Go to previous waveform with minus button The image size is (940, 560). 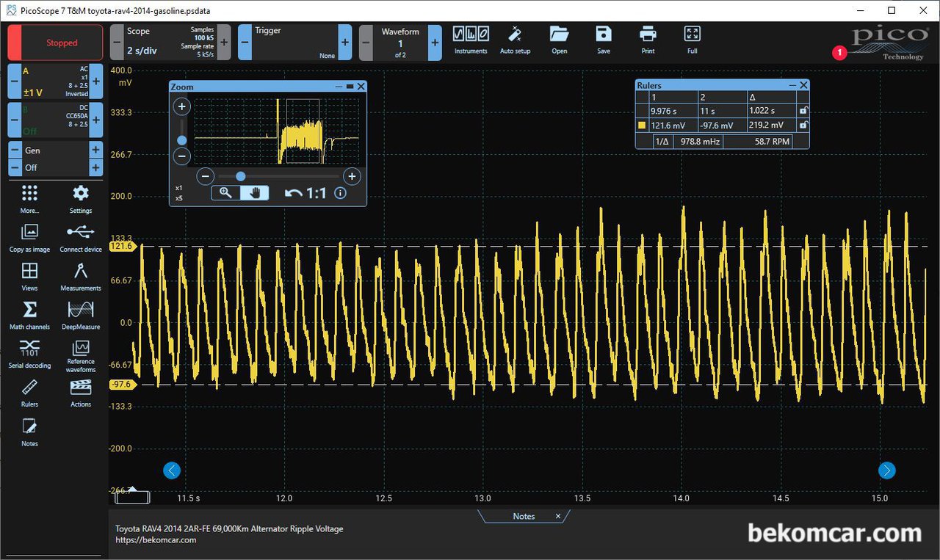[366, 43]
